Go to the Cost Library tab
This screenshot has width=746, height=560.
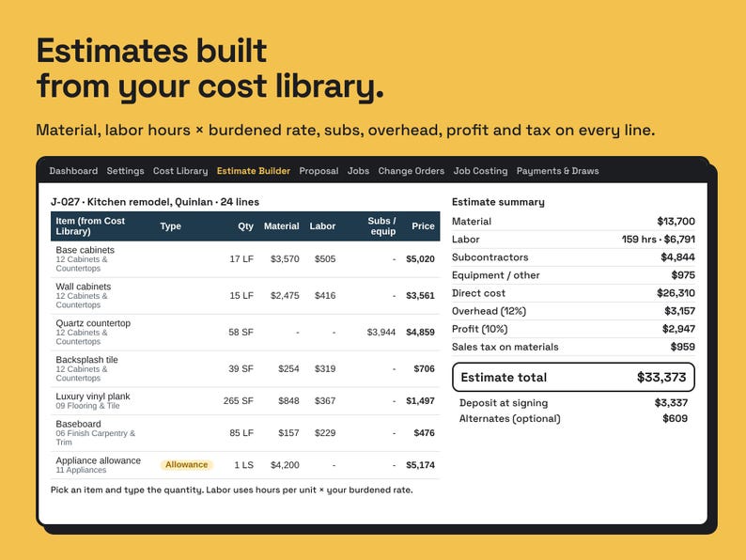click(x=180, y=171)
